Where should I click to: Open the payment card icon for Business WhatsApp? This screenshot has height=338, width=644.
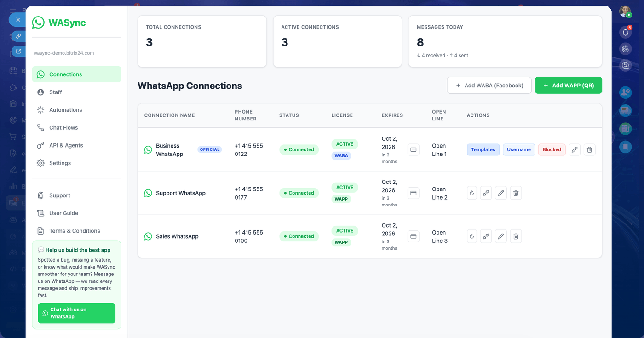[x=413, y=149]
